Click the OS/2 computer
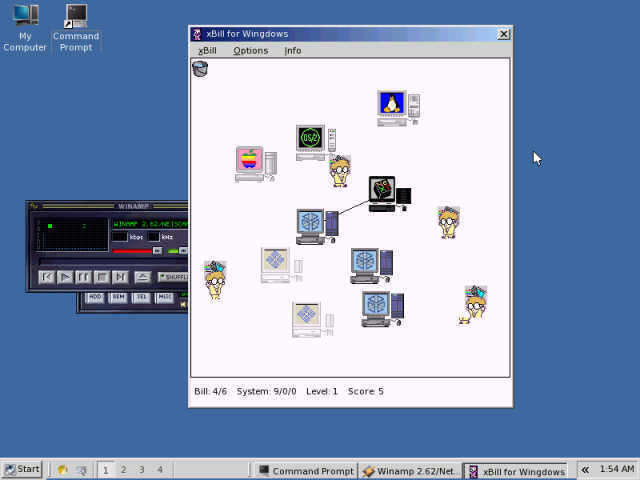Viewport: 640px width, 480px height. [314, 142]
